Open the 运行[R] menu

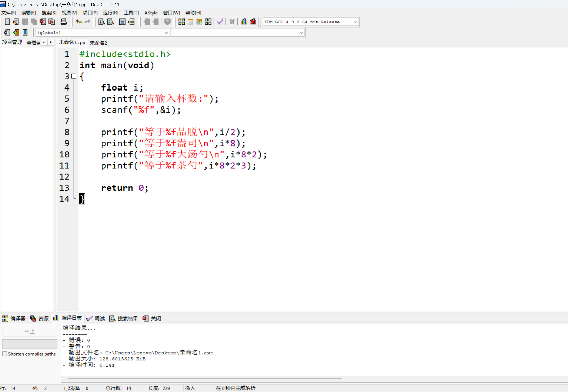(111, 13)
